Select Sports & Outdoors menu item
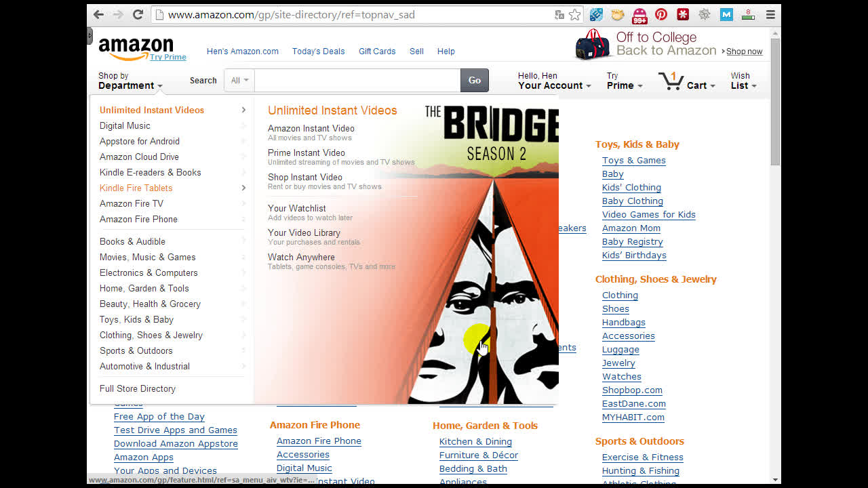 coord(136,350)
